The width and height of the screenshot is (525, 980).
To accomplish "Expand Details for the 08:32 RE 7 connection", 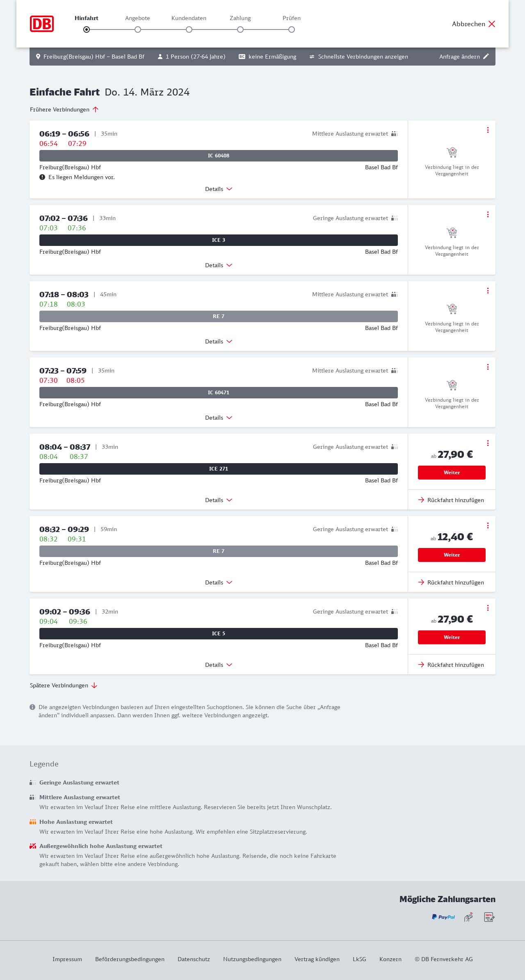I will pos(219,582).
